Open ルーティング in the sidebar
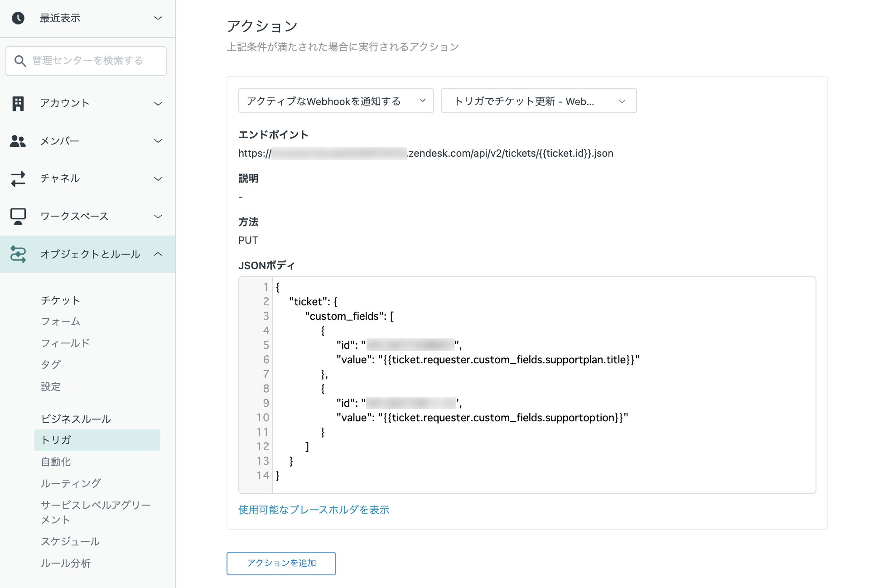The image size is (869, 588). (x=71, y=483)
